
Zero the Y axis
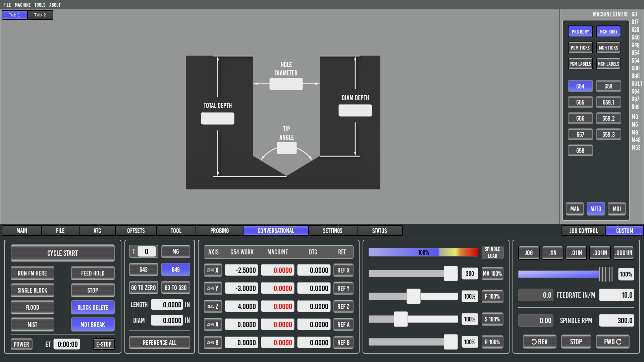pos(213,288)
